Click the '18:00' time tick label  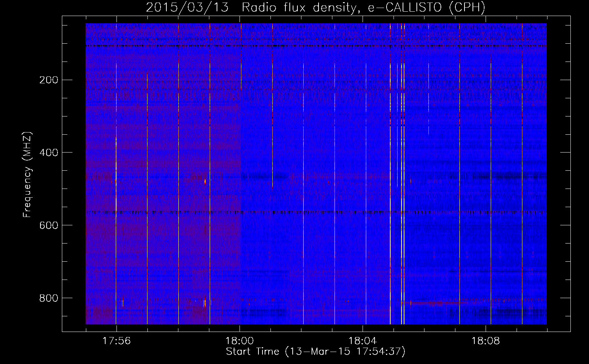point(240,341)
